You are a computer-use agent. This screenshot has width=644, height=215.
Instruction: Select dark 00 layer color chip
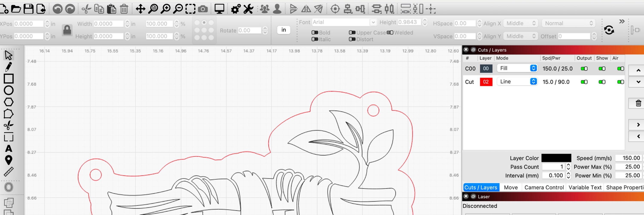[x=486, y=69]
